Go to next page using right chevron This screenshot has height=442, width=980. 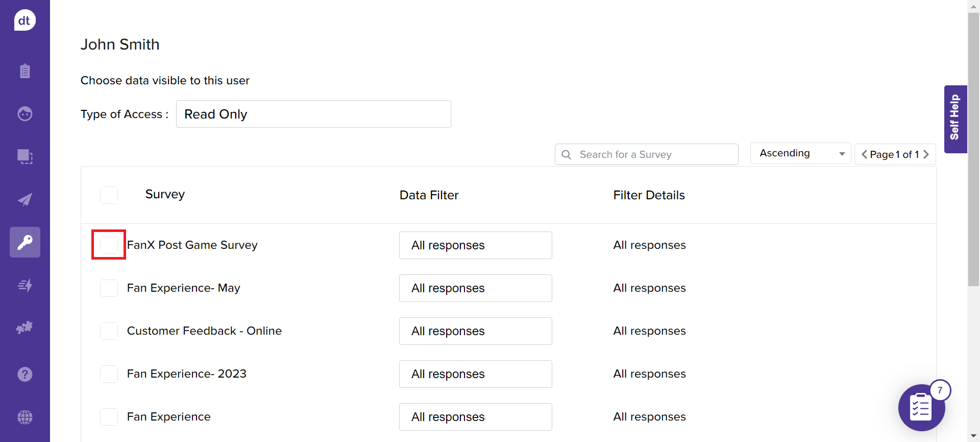[x=926, y=154]
